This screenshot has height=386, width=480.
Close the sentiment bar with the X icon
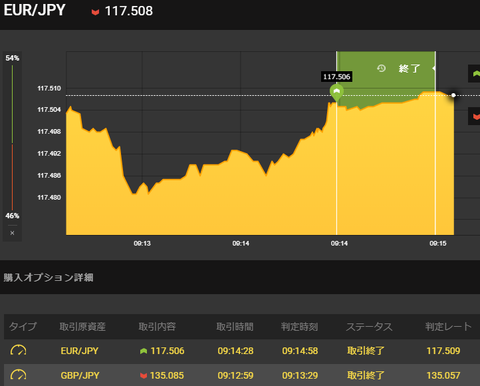tap(12, 233)
